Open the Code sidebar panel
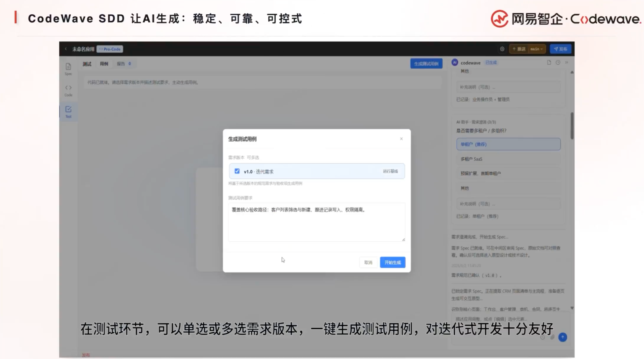This screenshot has width=644, height=359. point(68,90)
